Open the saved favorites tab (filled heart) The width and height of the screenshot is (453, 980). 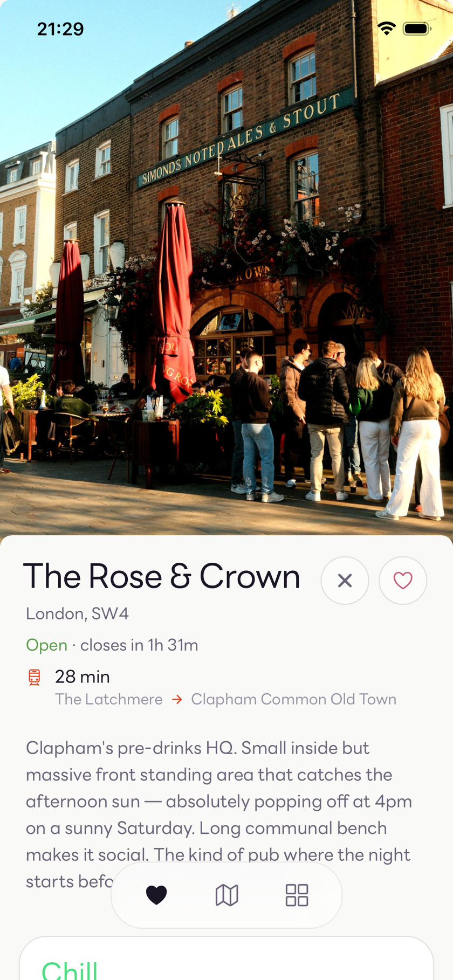coord(156,895)
